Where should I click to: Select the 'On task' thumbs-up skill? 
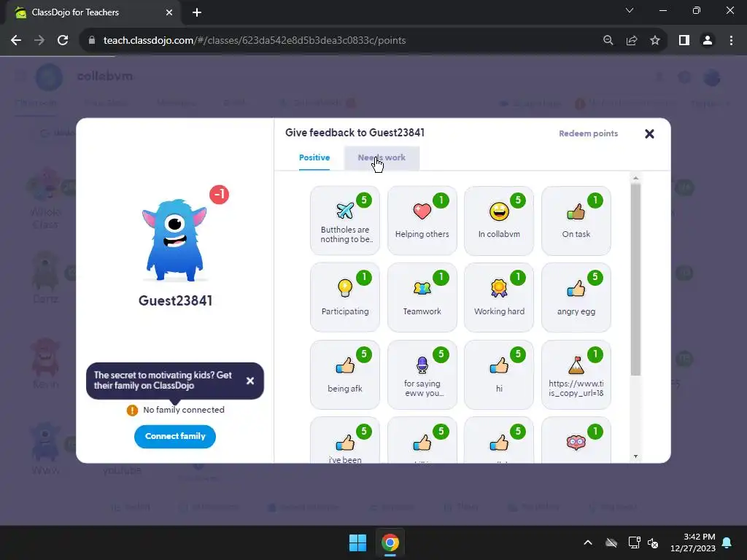pos(576,221)
